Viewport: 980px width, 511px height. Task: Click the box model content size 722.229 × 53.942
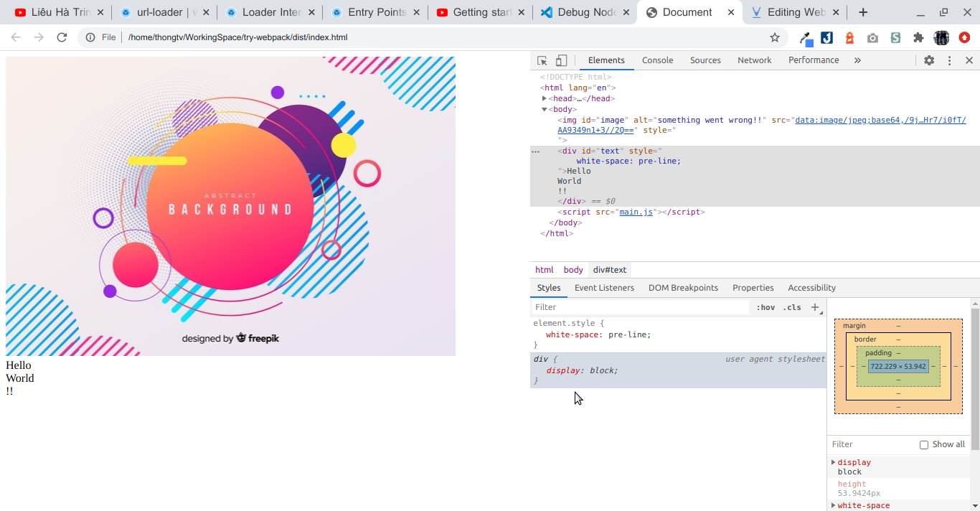pos(898,366)
